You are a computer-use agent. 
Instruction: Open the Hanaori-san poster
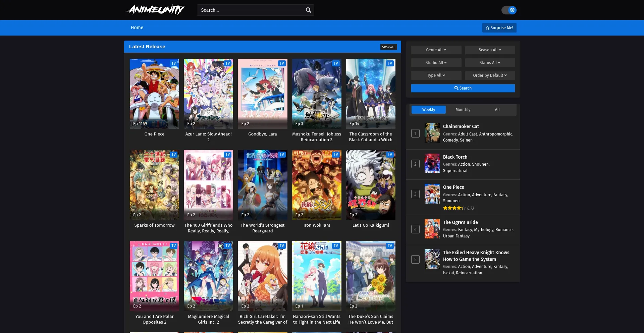coord(317,276)
